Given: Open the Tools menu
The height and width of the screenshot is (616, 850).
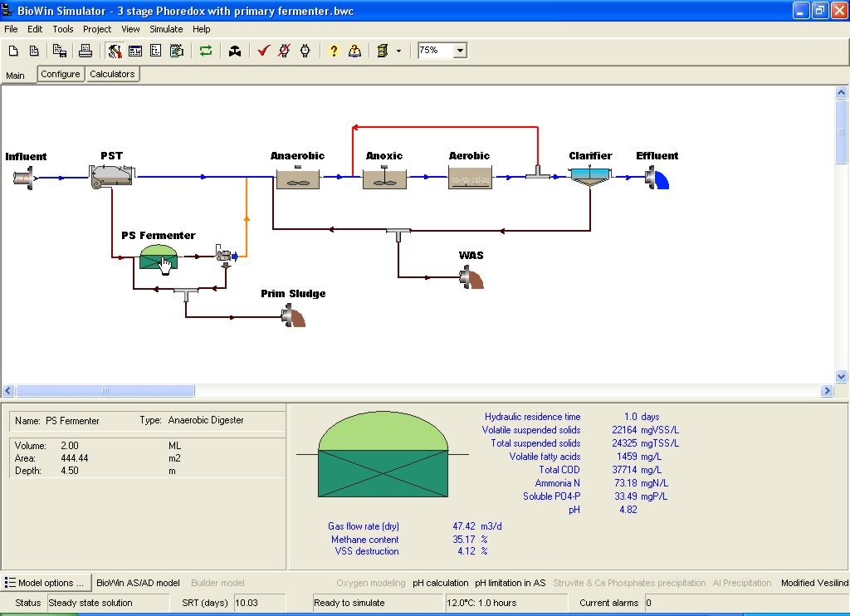Looking at the screenshot, I should (x=63, y=29).
